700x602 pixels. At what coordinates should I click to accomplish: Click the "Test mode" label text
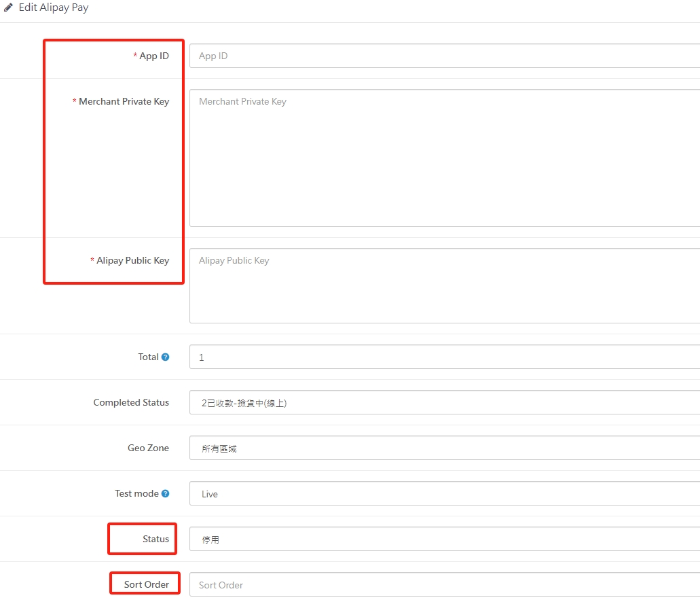(x=136, y=494)
